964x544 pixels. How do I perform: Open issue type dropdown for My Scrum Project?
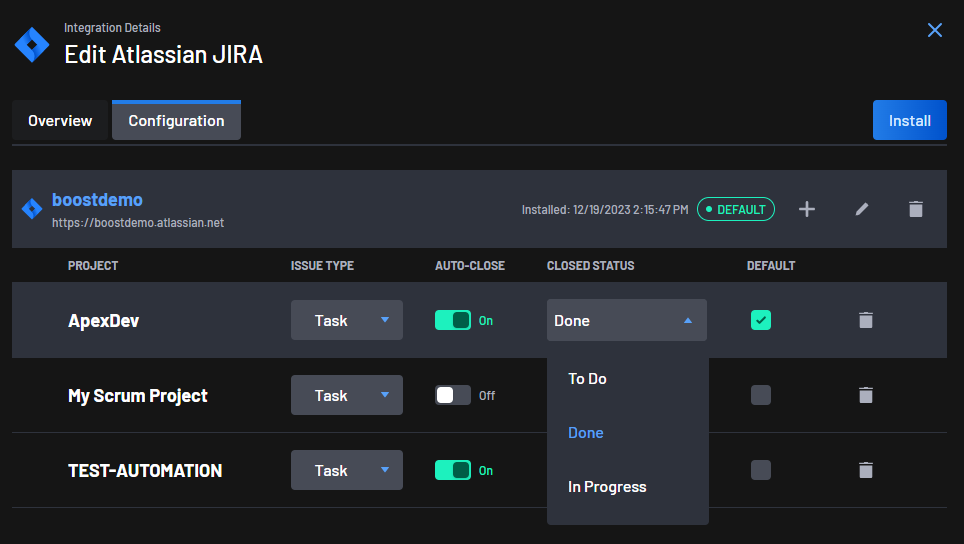click(347, 395)
